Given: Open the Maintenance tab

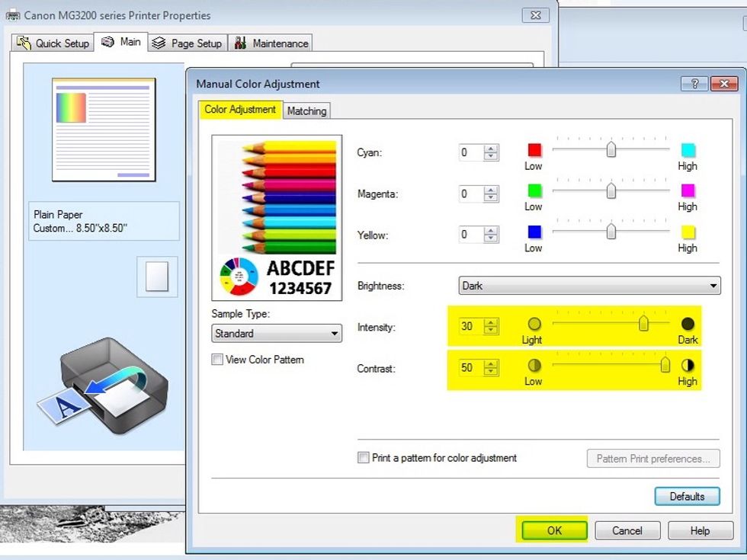Looking at the screenshot, I should click(x=271, y=43).
